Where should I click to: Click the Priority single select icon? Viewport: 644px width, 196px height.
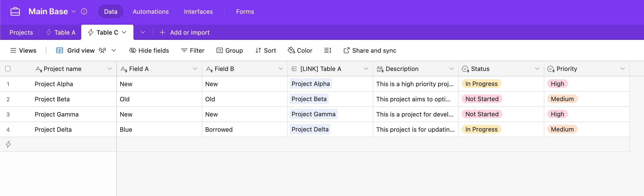551,69
